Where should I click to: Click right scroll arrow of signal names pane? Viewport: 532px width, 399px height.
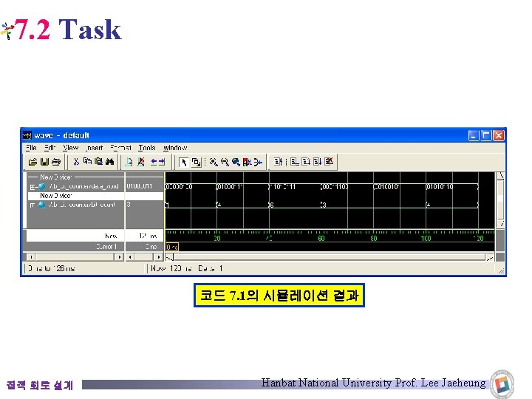119,257
